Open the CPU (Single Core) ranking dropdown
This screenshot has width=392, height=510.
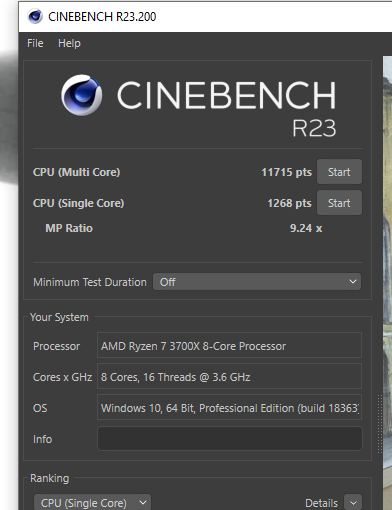pos(92,502)
